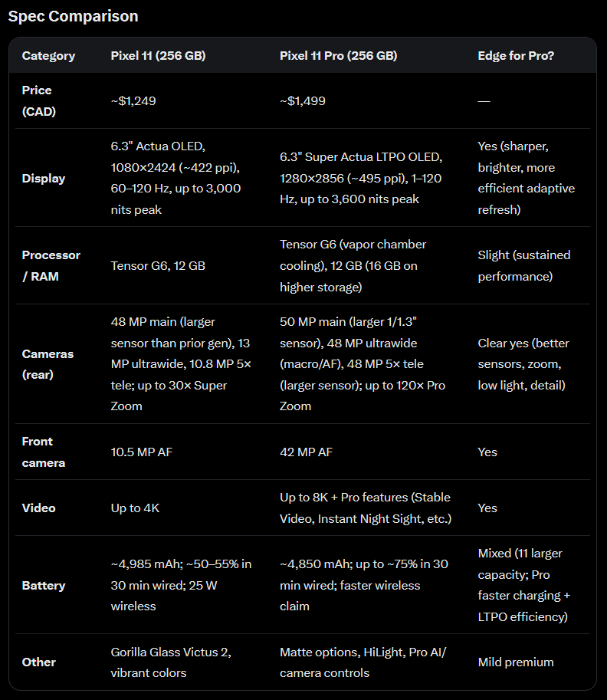Select the 42 MP AF cell
The width and height of the screenshot is (607, 700).
pyautogui.click(x=306, y=452)
